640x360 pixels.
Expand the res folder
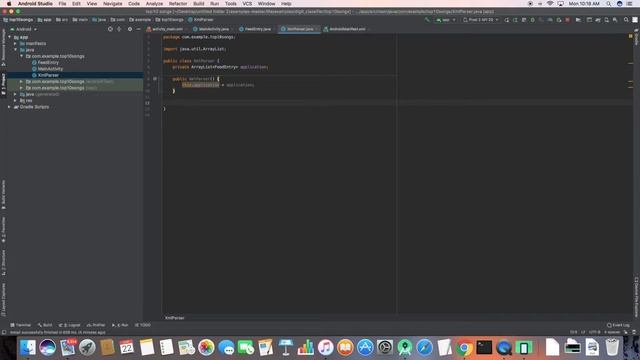coord(16,100)
